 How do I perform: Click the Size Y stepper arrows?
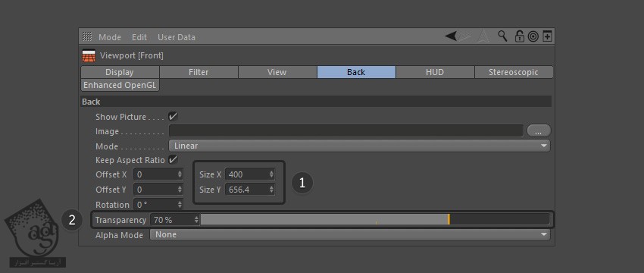coord(271,190)
